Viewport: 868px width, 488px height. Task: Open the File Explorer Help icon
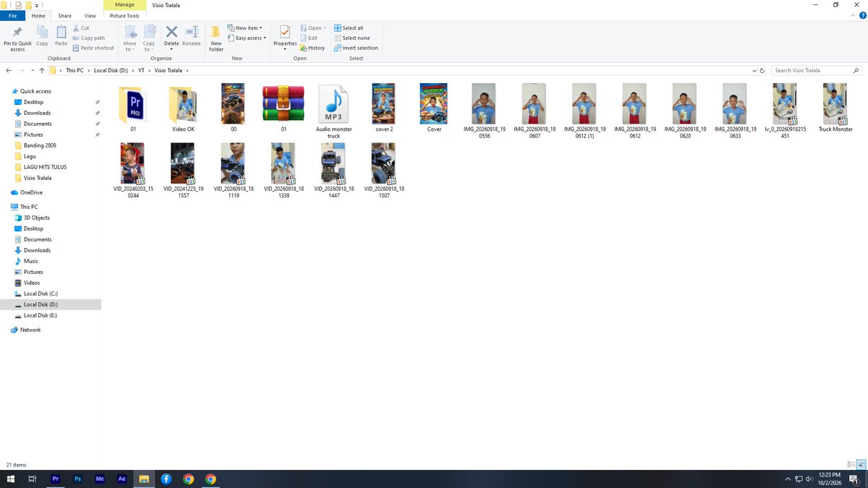(x=861, y=16)
